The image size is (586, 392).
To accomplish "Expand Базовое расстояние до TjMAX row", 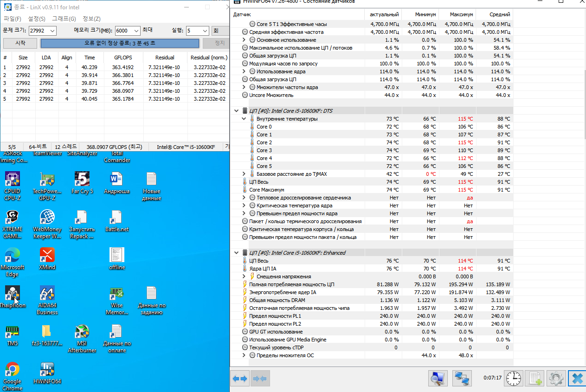I will point(244,174).
